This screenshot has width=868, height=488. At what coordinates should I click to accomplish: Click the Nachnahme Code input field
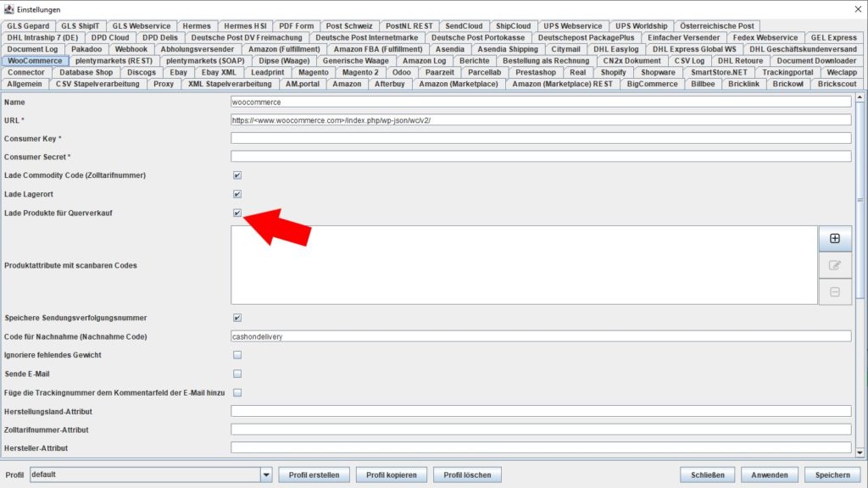click(x=541, y=336)
